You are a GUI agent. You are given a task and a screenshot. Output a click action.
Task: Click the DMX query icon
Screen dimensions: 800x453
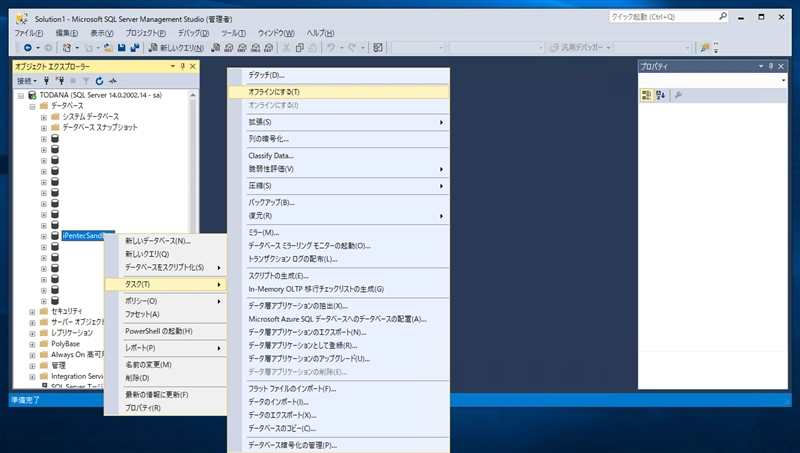(x=242, y=47)
